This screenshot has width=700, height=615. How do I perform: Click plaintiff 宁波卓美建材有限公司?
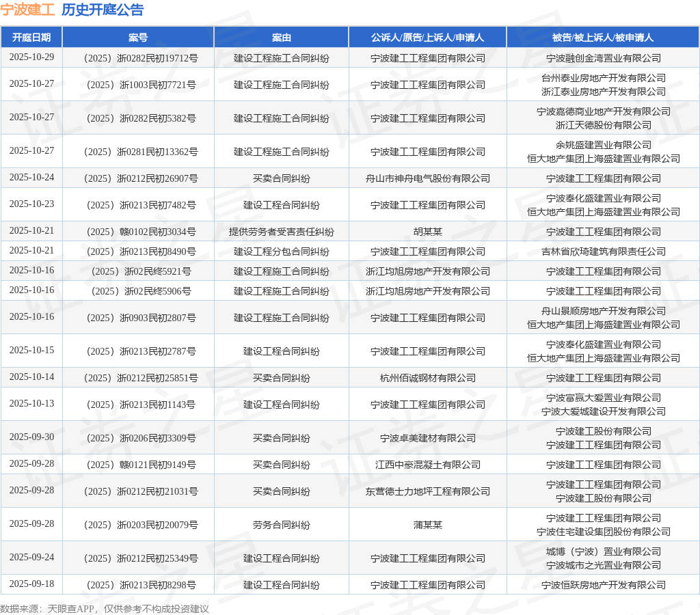(x=428, y=438)
